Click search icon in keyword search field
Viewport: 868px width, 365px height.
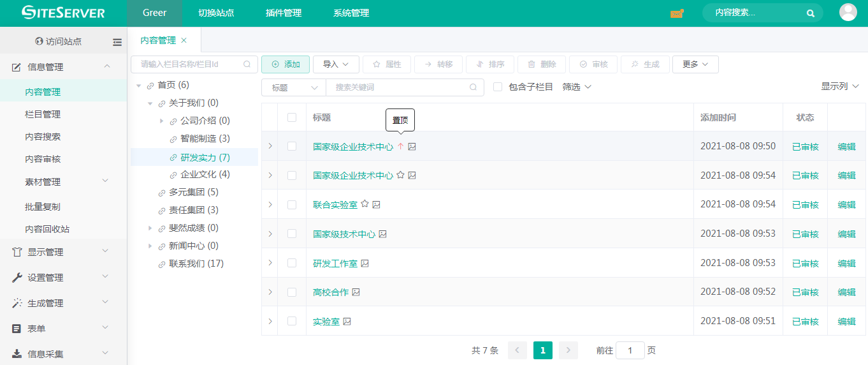pyautogui.click(x=473, y=87)
